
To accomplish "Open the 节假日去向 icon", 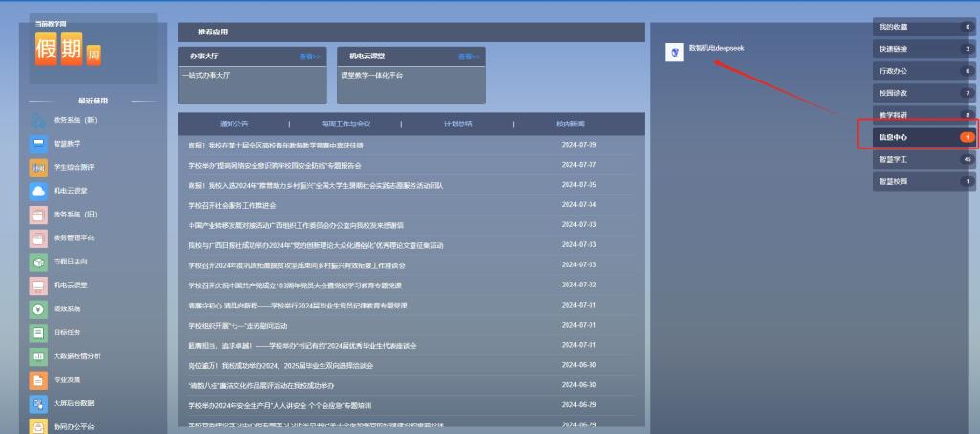I will coord(38,262).
